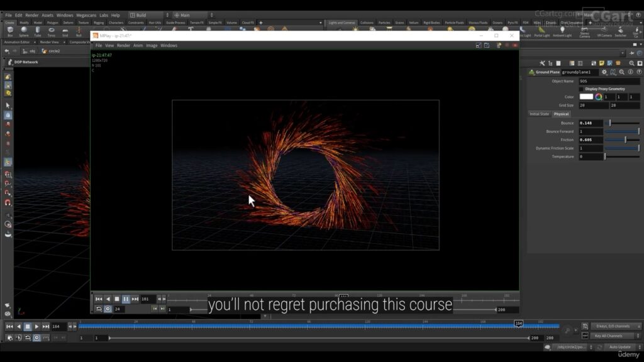Jump to last frame in MPlay
644x362 pixels.
[x=135, y=299]
